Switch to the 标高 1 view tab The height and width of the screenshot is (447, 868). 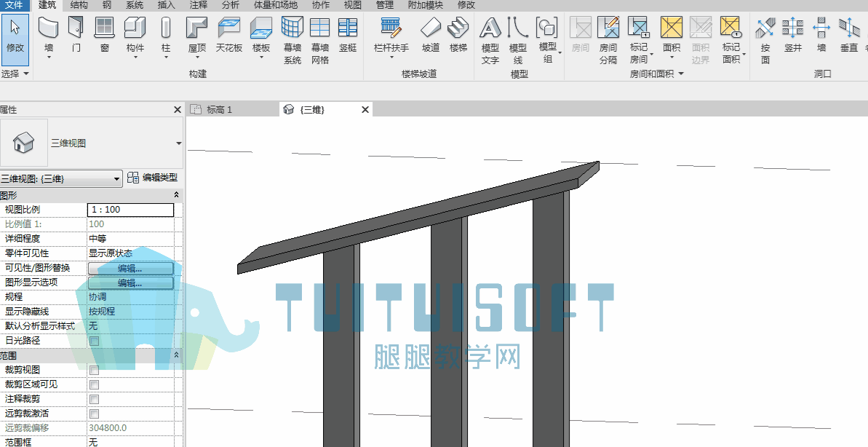(219, 110)
